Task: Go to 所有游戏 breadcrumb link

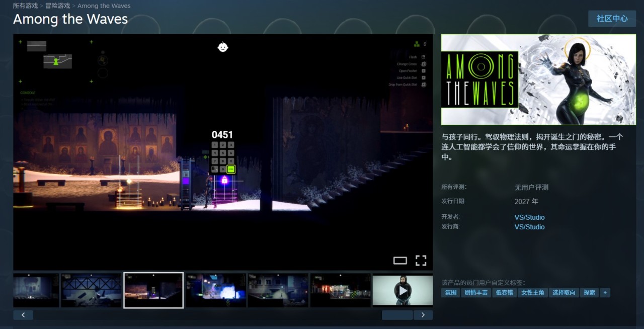Action: pos(25,6)
